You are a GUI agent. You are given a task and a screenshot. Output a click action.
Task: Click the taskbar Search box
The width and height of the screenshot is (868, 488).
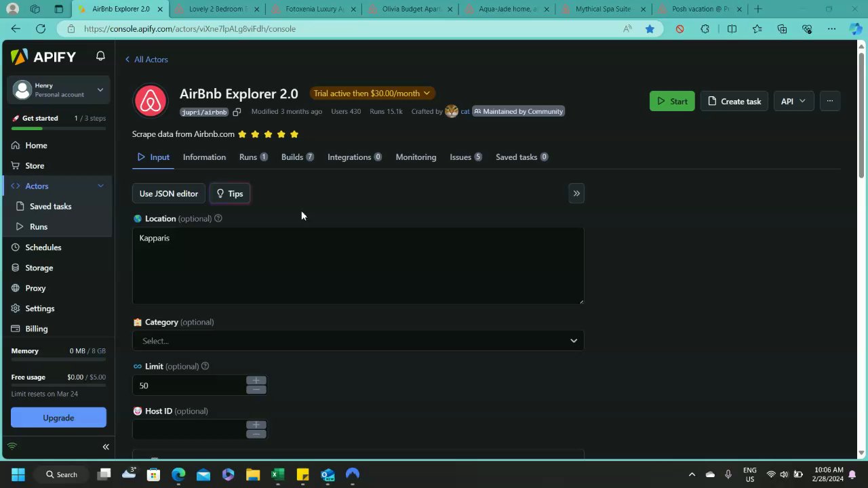click(61, 474)
